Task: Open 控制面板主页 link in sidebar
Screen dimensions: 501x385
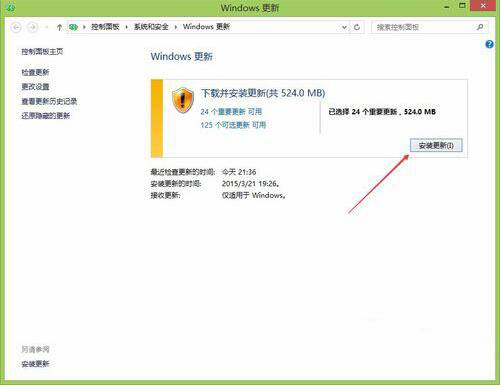Action: pos(42,51)
